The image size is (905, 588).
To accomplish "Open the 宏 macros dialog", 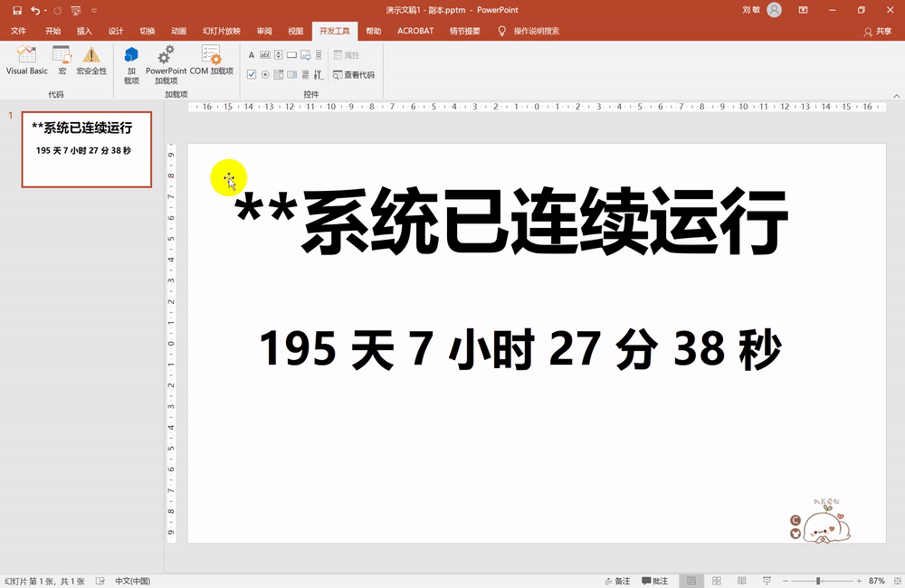I will pyautogui.click(x=62, y=61).
